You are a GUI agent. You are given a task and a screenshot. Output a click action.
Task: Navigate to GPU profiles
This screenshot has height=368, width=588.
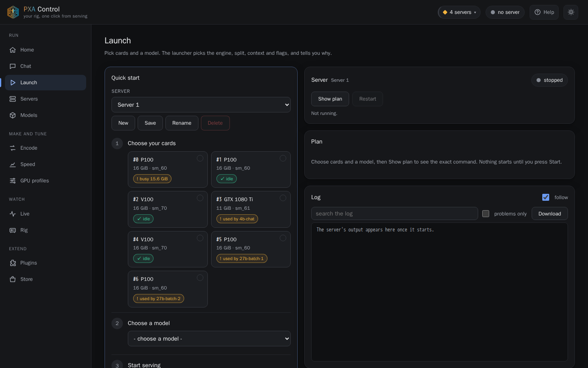click(x=46, y=181)
